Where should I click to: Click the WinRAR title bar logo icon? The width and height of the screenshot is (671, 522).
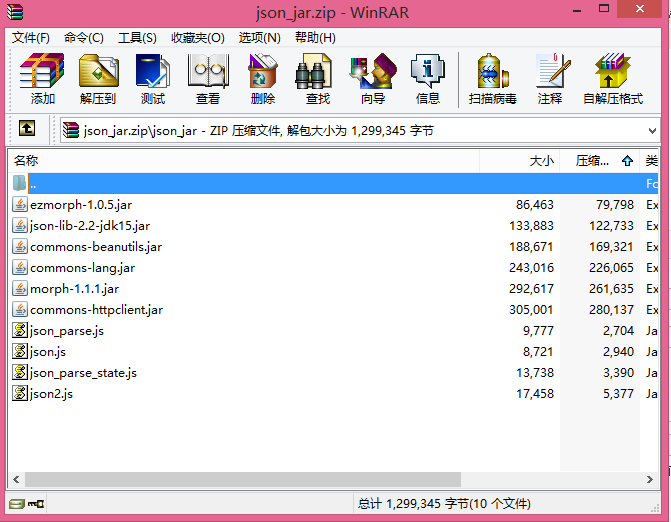pyautogui.click(x=15, y=12)
